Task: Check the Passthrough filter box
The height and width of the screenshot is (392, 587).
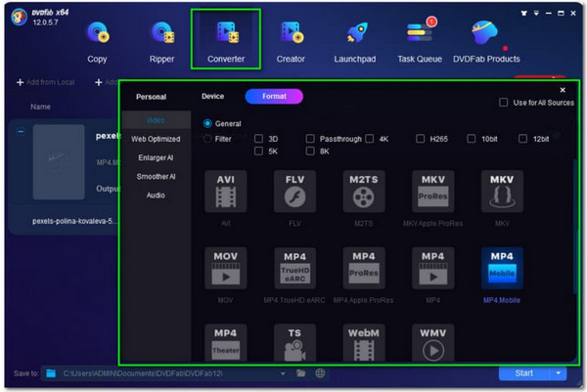Action: tap(310, 140)
